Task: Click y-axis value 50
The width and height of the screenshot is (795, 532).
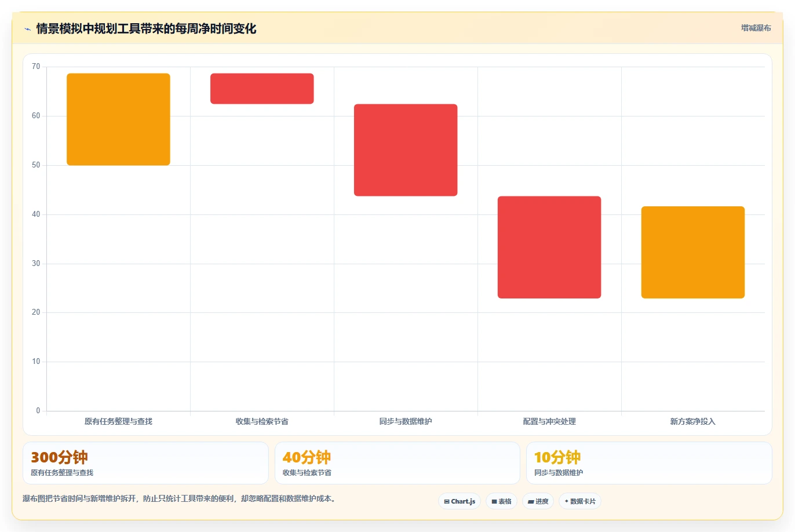Action: [36, 165]
